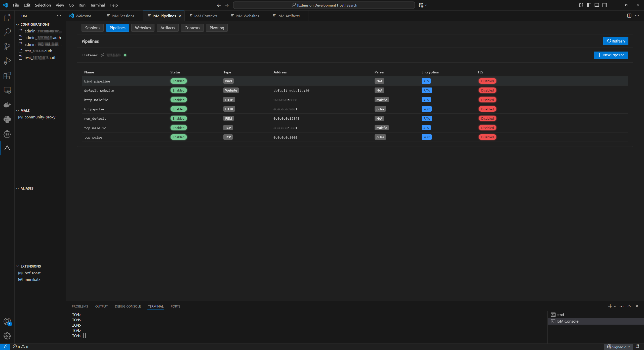Open the Explorer view in the activity bar
This screenshot has width=644, height=350.
pyautogui.click(x=7, y=17)
